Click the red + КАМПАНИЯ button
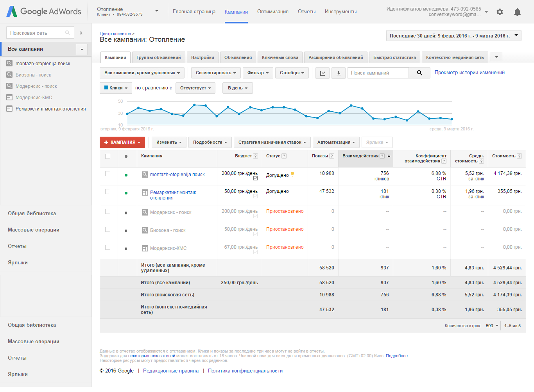This screenshot has width=534, height=392. click(x=122, y=143)
